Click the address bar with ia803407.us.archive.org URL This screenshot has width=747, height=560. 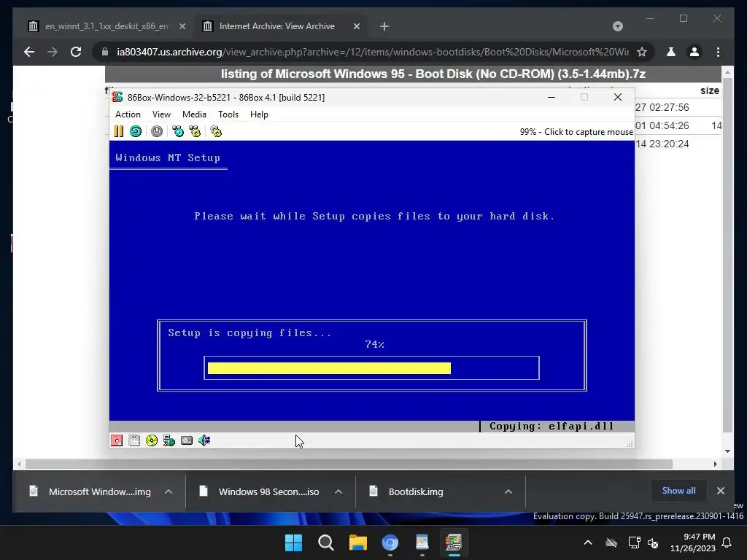(371, 52)
